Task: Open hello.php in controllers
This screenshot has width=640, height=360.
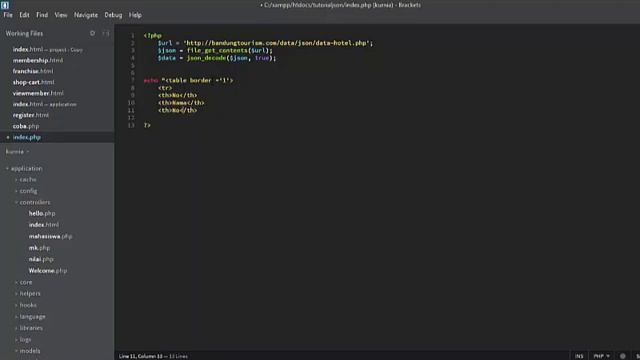Action: pyautogui.click(x=42, y=213)
